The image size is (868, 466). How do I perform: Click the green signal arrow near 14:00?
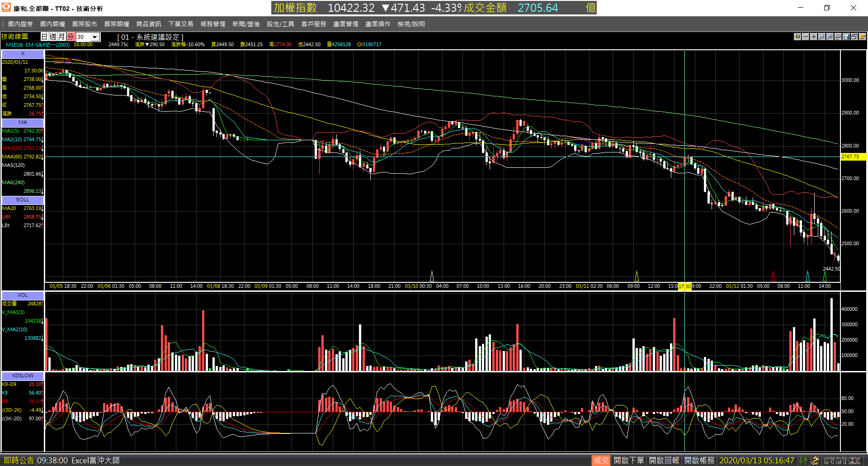tap(825, 276)
